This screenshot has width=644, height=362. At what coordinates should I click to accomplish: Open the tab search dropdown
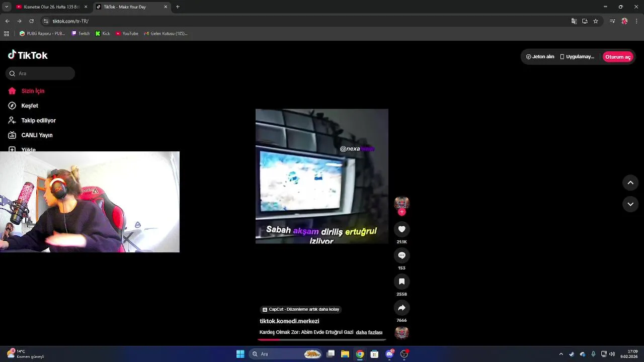point(7,7)
